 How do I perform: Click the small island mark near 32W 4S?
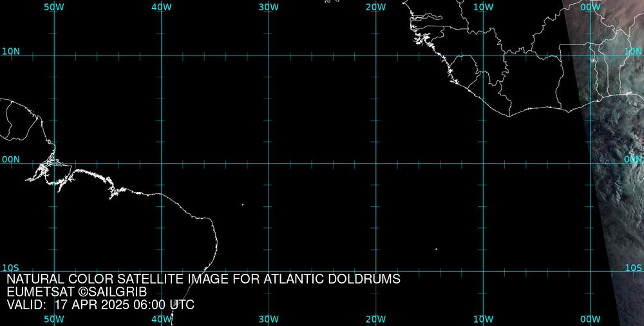243,204
